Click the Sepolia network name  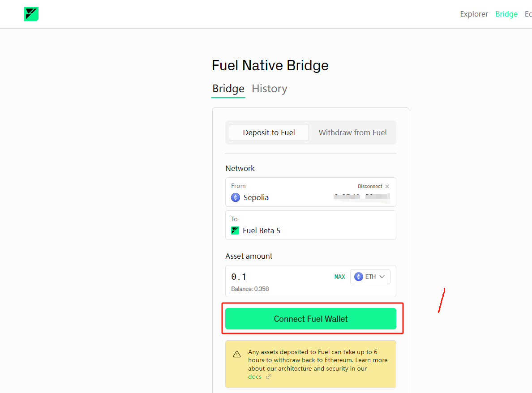(256, 198)
